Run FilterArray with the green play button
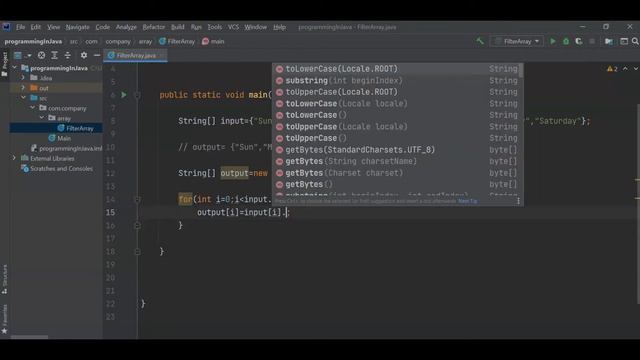The height and width of the screenshot is (360, 640). [x=553, y=41]
